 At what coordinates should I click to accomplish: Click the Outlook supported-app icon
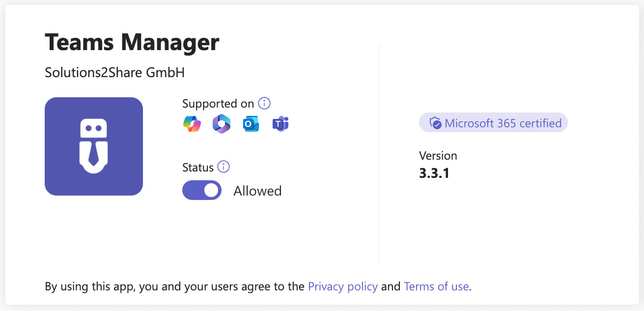tap(251, 124)
